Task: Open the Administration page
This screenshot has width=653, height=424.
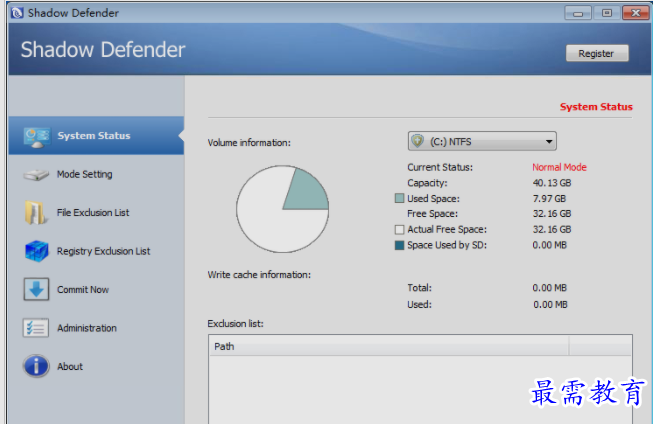Action: pyautogui.click(x=96, y=328)
